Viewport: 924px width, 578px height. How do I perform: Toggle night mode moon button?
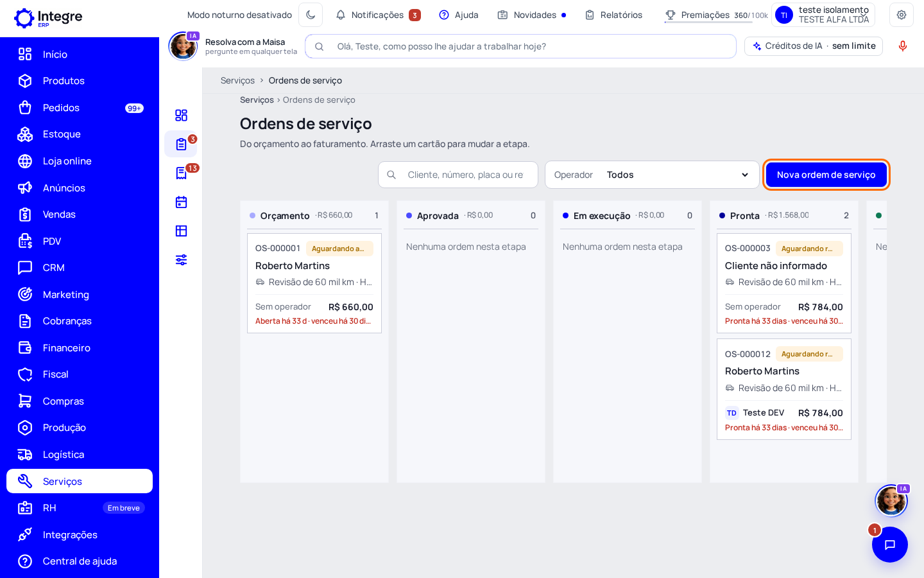[311, 15]
